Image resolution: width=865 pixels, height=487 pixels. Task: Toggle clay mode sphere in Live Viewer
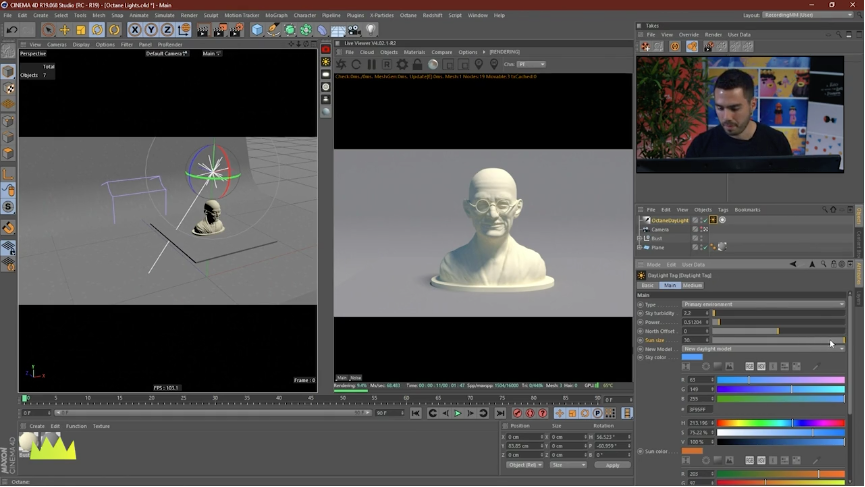coord(433,65)
